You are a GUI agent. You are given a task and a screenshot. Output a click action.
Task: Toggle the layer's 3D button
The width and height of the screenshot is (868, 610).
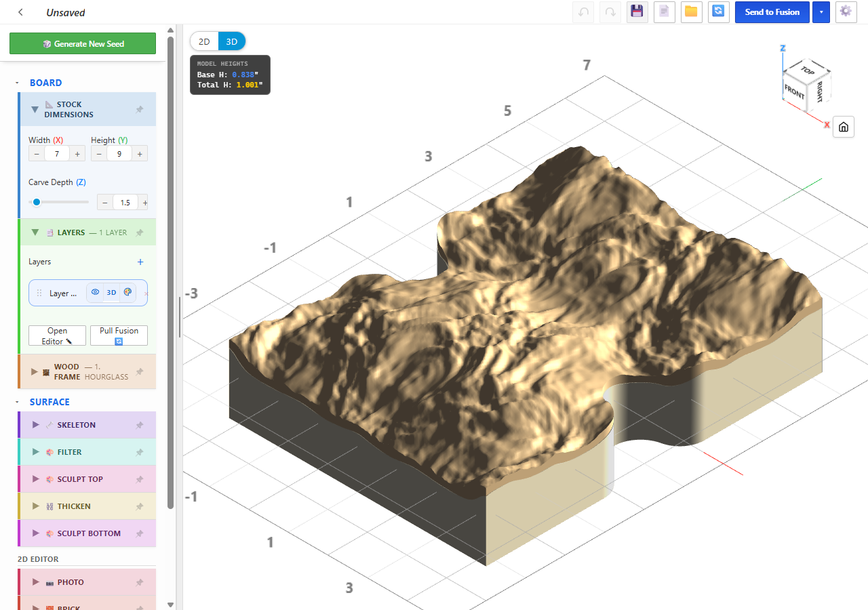(x=112, y=293)
